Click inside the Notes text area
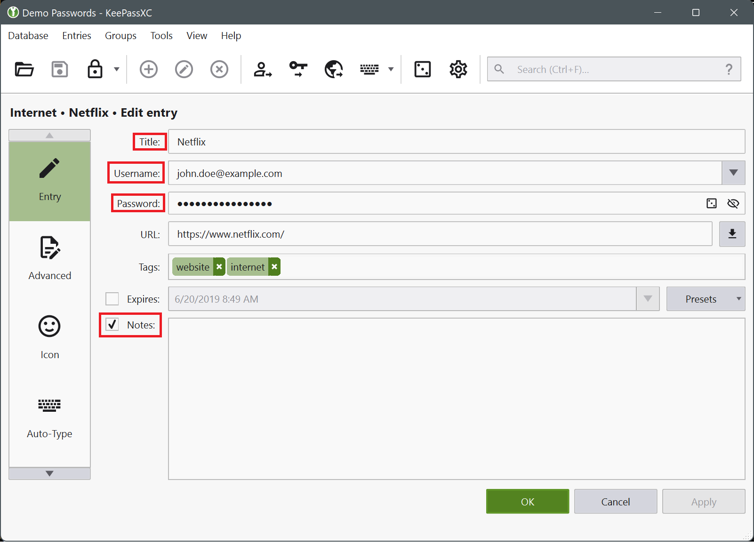This screenshot has width=754, height=560. point(457,399)
